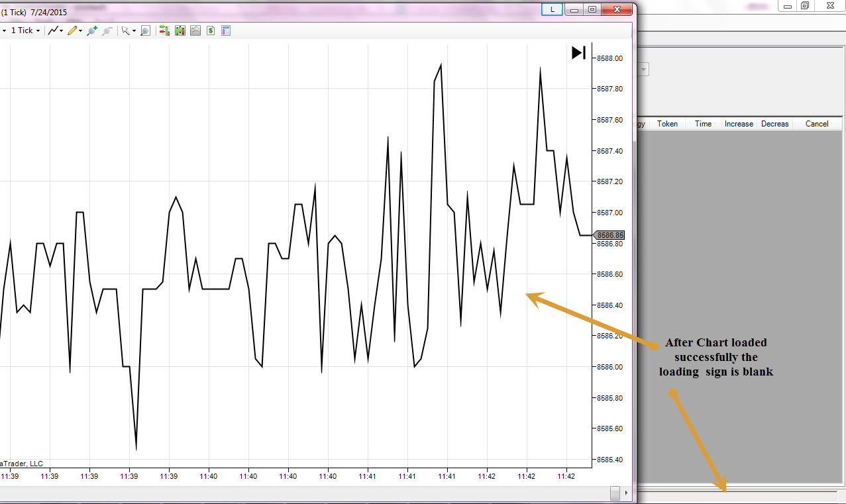Viewport: 846px width, 504px height.
Task: Jump to latest bar using the arrow icon
Action: tap(578, 53)
